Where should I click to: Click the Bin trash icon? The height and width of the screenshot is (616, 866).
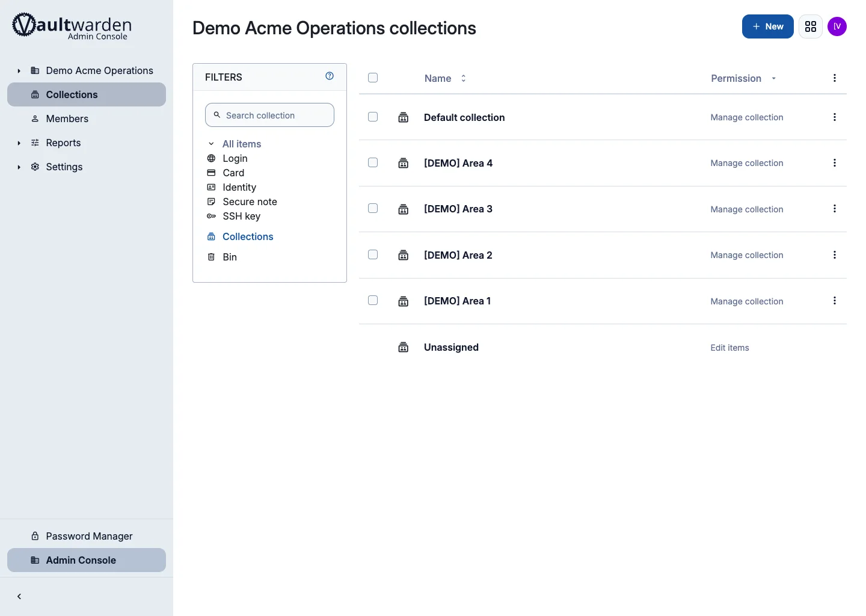coord(211,257)
